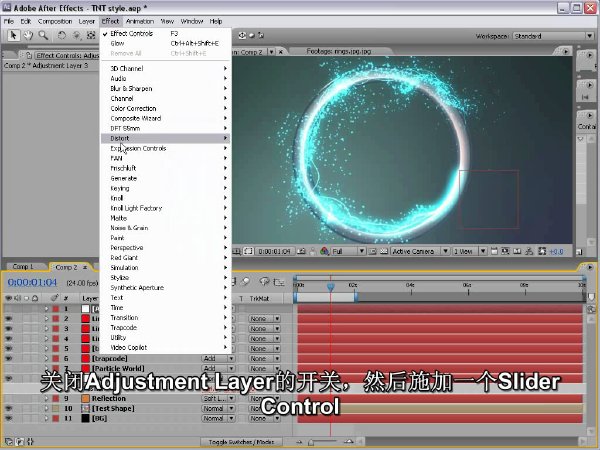Expand Test Shape layer twirl arrow

46,408
